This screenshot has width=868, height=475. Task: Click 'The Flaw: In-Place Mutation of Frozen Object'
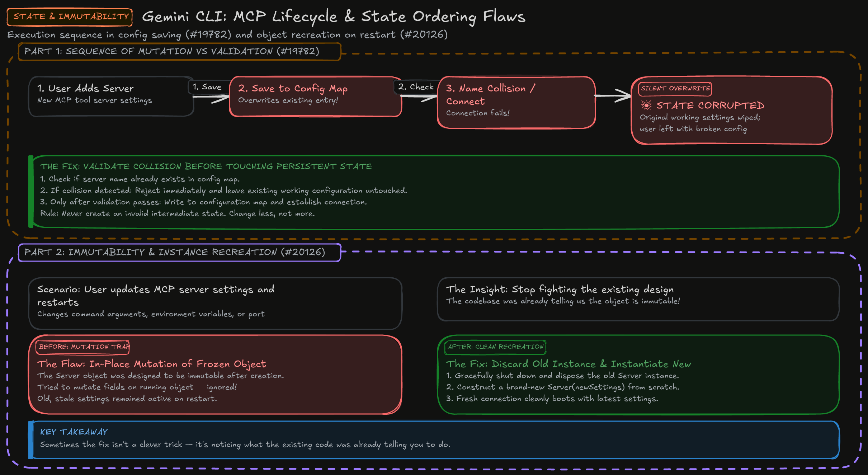152,364
